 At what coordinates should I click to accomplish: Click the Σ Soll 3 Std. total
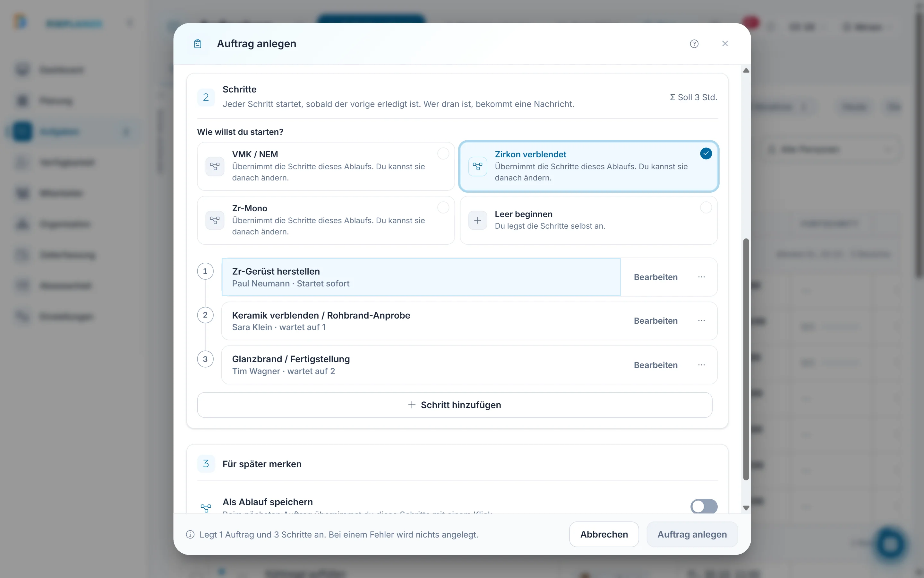point(693,97)
